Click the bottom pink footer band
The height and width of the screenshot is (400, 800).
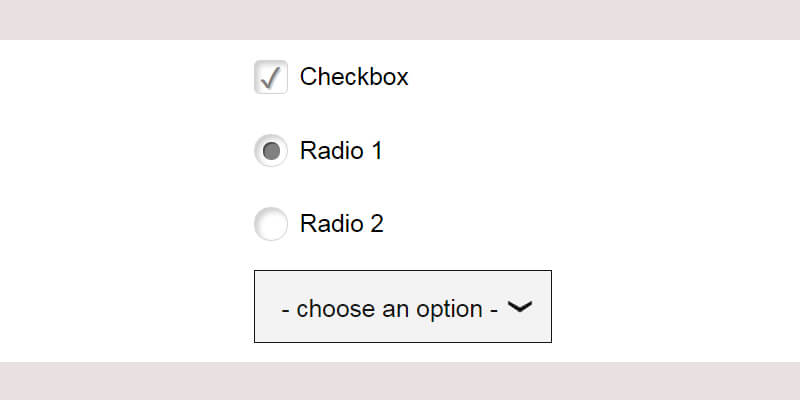pyautogui.click(x=400, y=381)
